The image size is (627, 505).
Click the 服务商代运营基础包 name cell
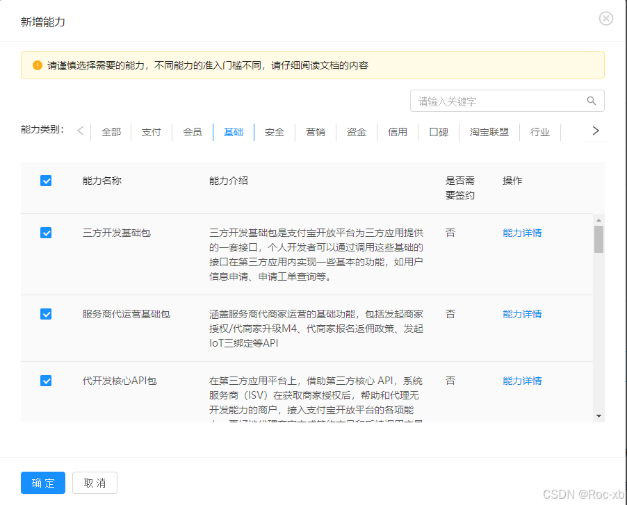tap(126, 314)
